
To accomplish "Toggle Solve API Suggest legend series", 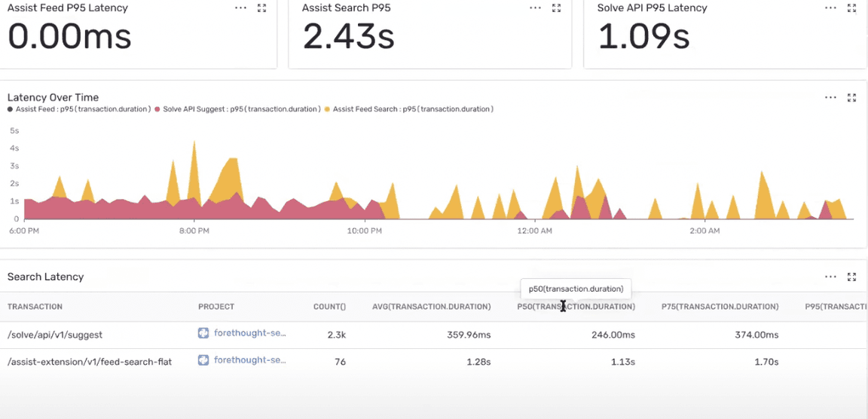I will pos(238,109).
